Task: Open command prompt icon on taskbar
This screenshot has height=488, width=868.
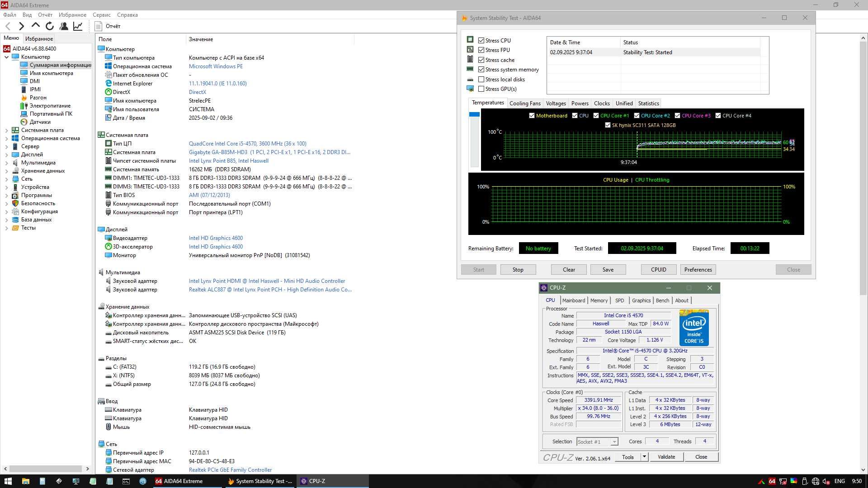Action: 126,481
